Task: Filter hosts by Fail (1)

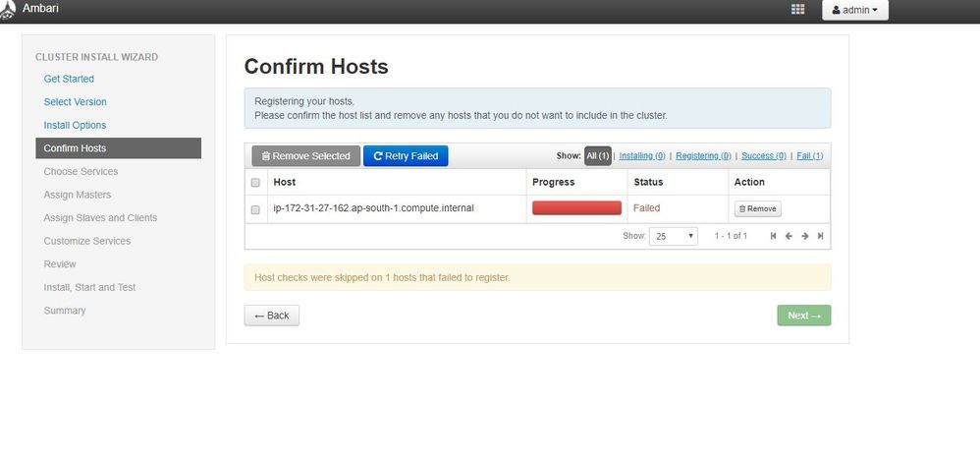Action: click(x=810, y=156)
